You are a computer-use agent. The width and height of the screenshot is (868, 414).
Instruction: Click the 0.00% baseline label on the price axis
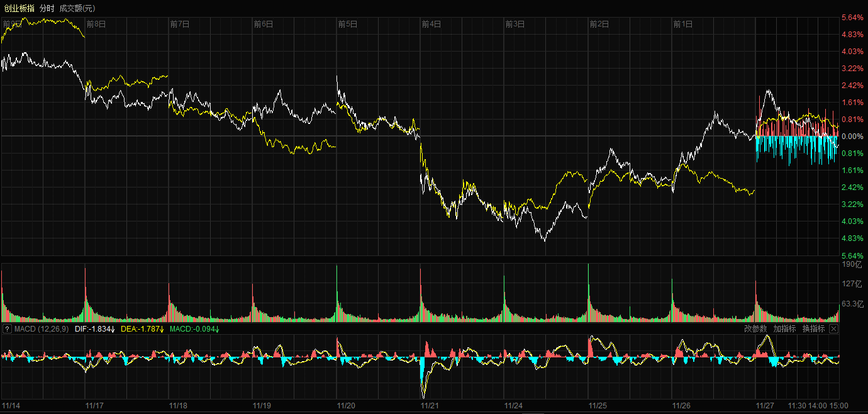point(852,137)
